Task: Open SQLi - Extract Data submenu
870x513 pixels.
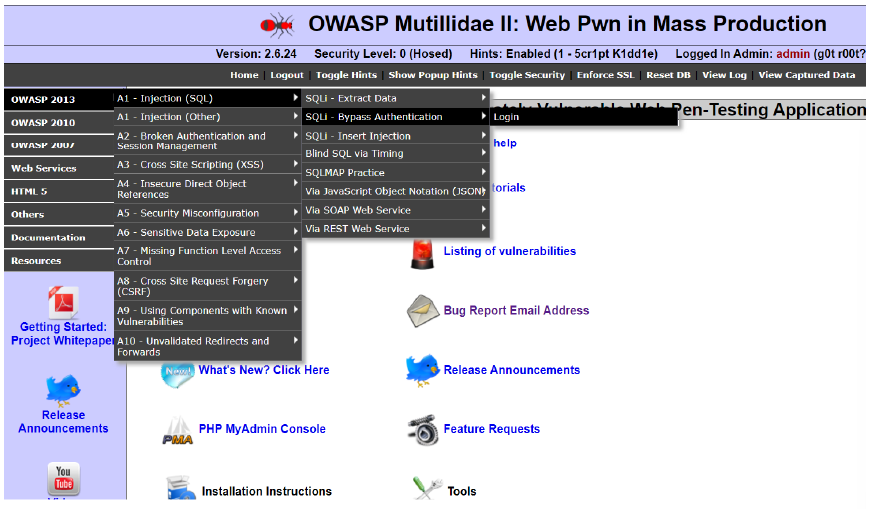Action: [396, 98]
